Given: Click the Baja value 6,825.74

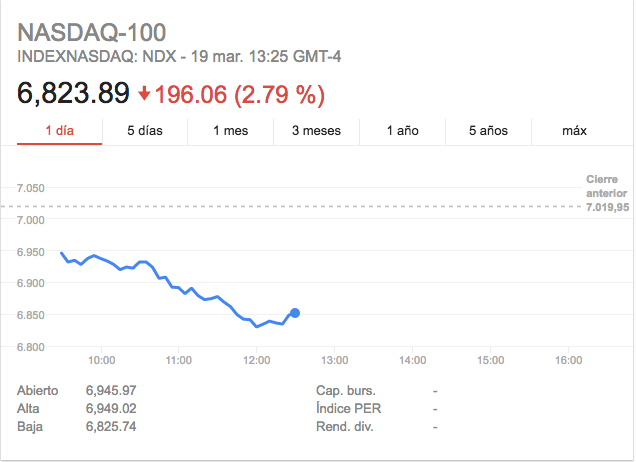Looking at the screenshot, I should pyautogui.click(x=111, y=426).
